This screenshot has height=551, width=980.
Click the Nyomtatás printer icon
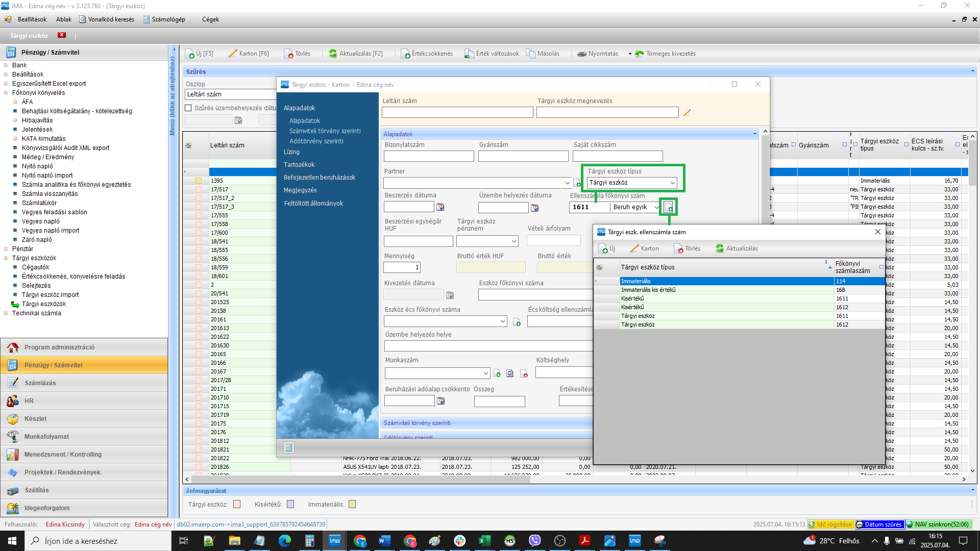pyautogui.click(x=581, y=54)
